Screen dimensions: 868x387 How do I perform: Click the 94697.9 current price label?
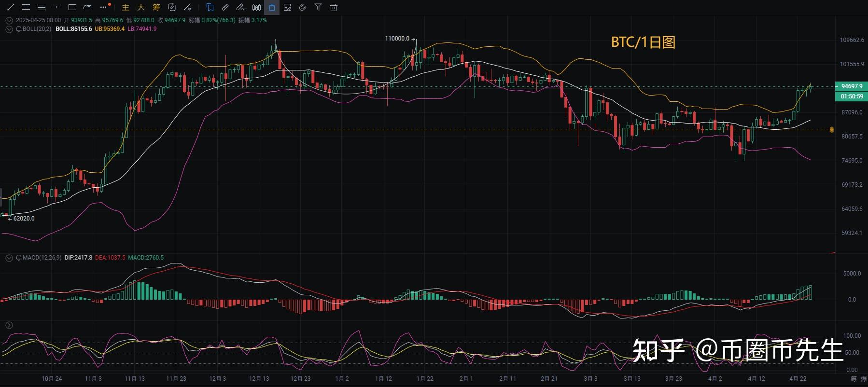coord(851,86)
